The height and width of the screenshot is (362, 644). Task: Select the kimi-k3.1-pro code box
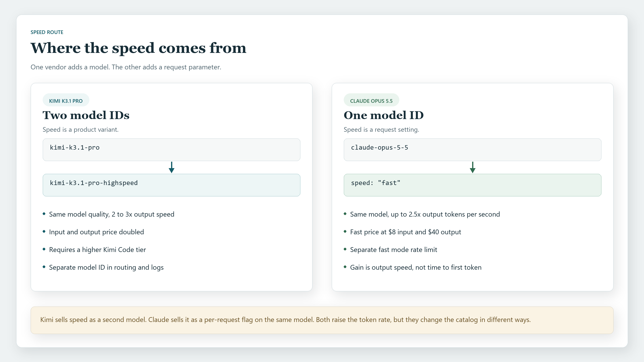coord(171,150)
